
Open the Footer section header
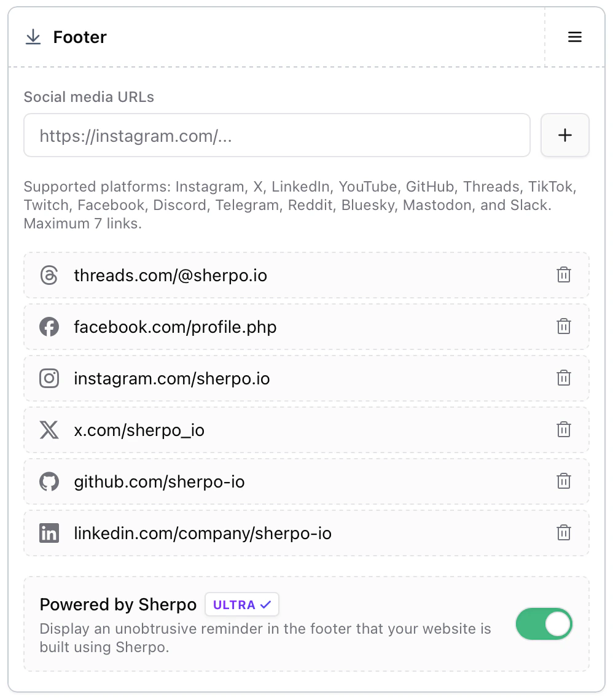click(x=80, y=37)
